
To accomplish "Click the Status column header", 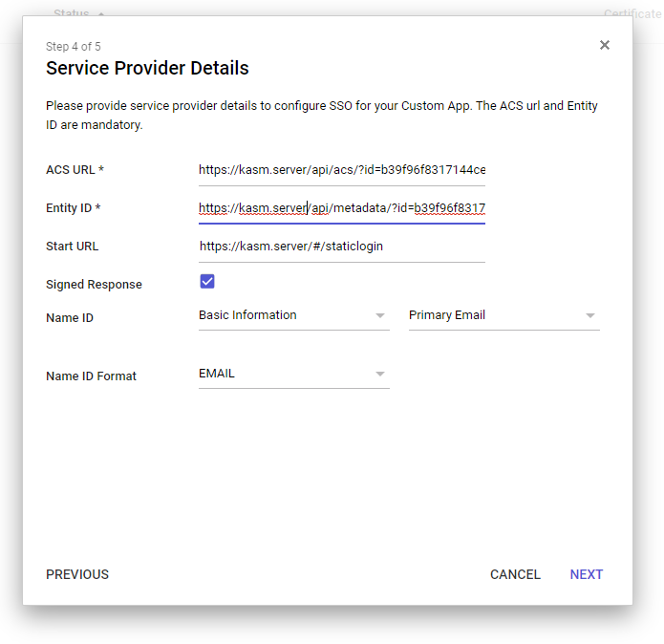I will coord(71,13).
